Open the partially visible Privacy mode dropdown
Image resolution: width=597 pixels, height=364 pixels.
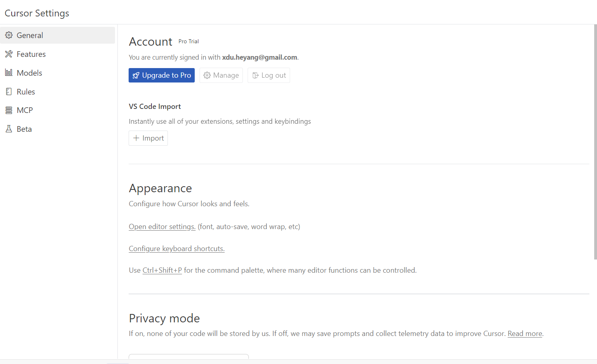[189, 356]
